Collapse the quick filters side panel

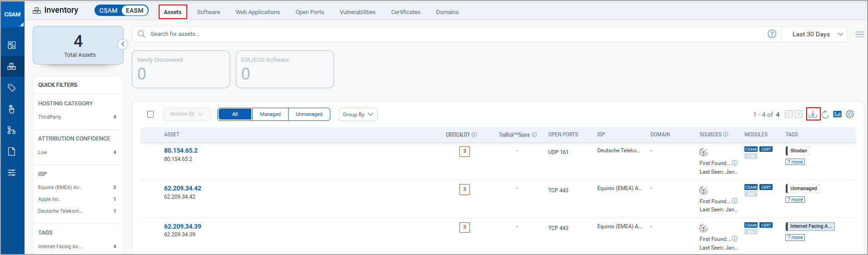click(x=123, y=44)
